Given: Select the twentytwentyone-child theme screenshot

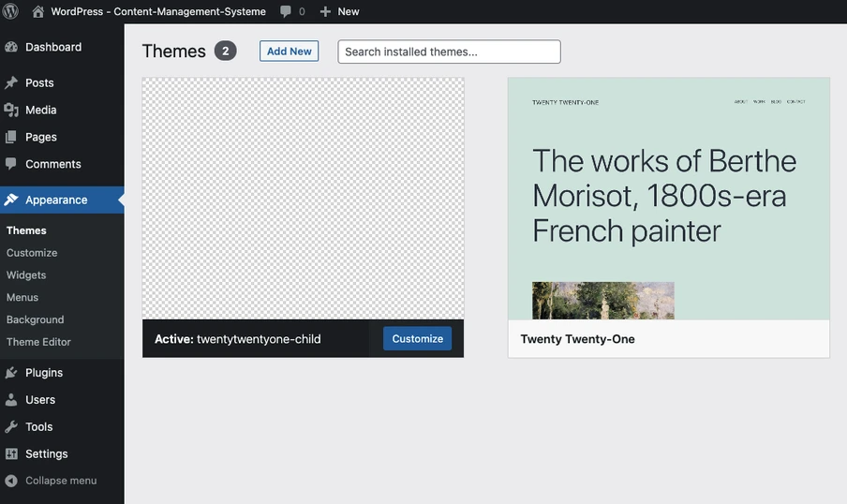Looking at the screenshot, I should 303,199.
